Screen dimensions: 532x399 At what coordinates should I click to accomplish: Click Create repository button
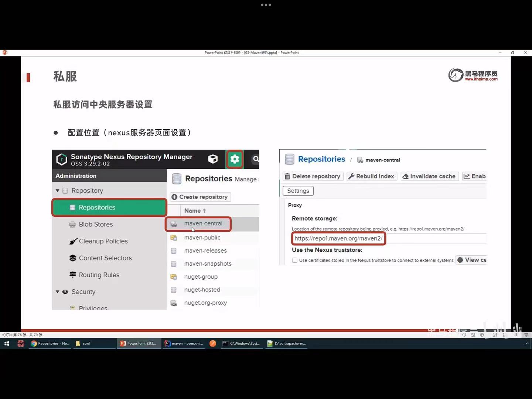click(x=200, y=197)
